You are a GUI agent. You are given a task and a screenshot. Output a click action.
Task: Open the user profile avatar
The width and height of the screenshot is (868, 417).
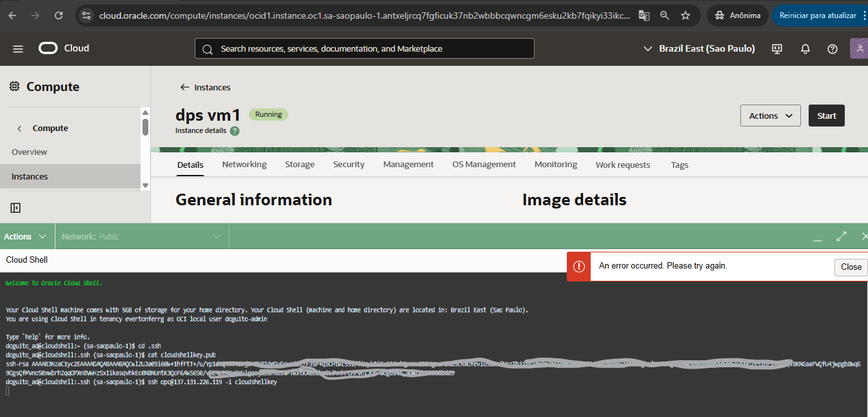(859, 48)
